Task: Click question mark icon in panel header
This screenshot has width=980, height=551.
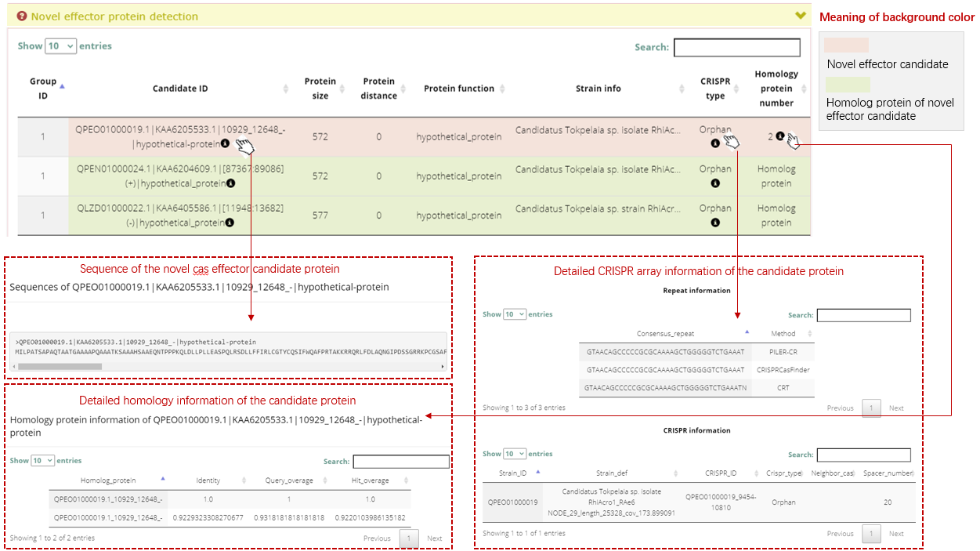Action: [x=22, y=16]
